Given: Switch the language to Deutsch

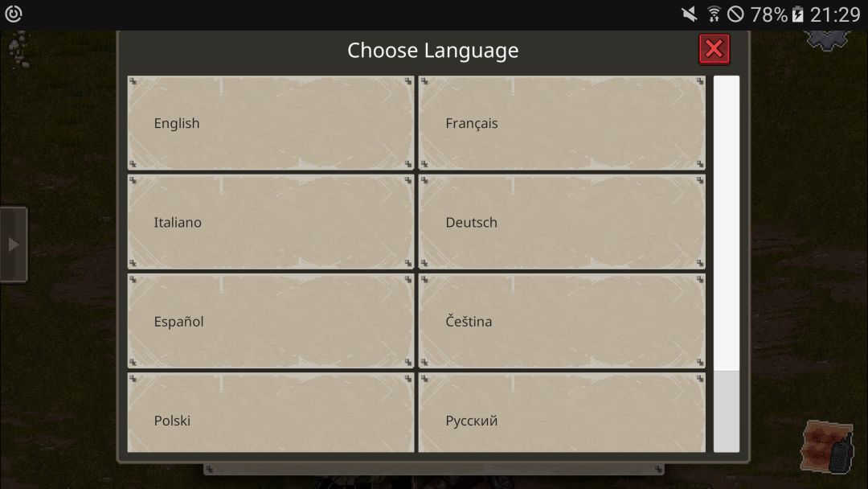Looking at the screenshot, I should click(562, 222).
